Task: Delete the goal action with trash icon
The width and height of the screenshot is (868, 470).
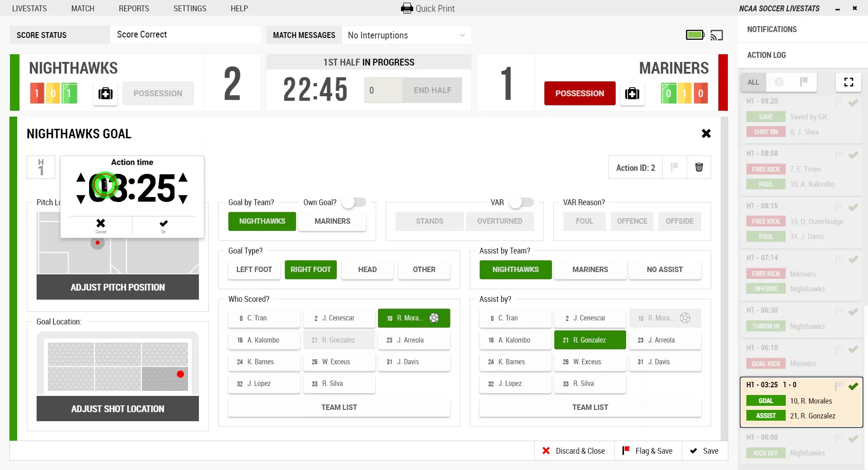Action: click(699, 167)
